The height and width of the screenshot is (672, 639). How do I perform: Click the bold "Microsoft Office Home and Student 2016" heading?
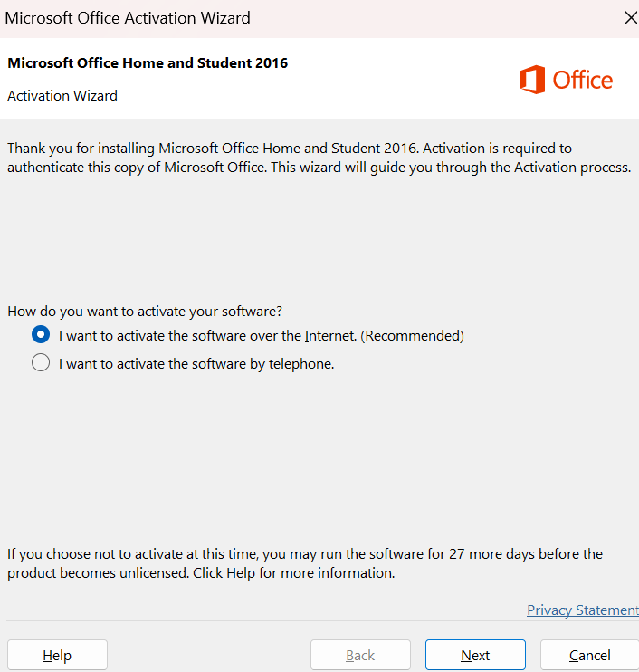point(148,63)
